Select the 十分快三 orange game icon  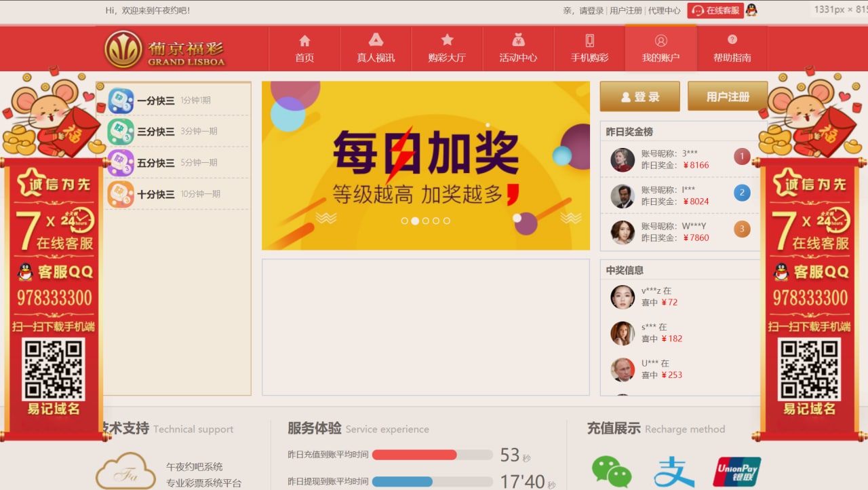[x=121, y=194]
